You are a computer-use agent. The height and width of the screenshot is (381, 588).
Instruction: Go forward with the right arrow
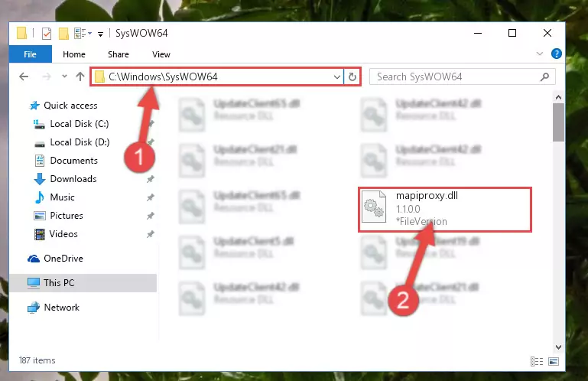click(x=47, y=77)
